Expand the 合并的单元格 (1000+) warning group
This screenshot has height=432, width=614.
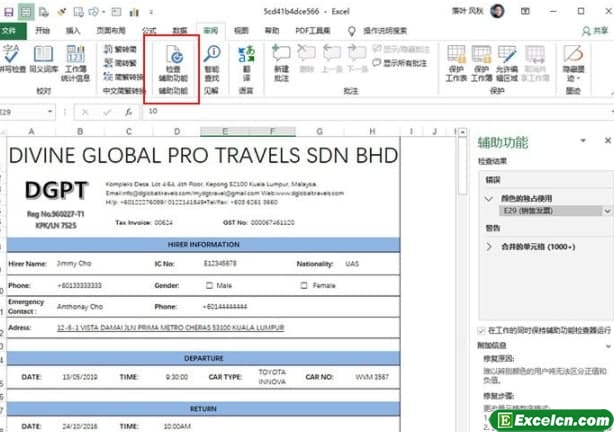pos(489,247)
